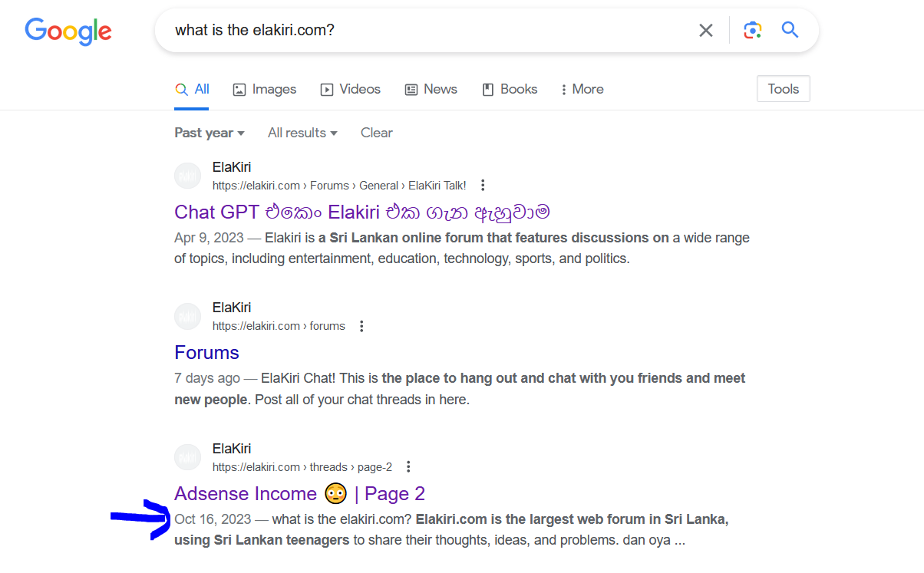
Task: Click ElaKiri site name above Forums result
Action: [232, 308]
